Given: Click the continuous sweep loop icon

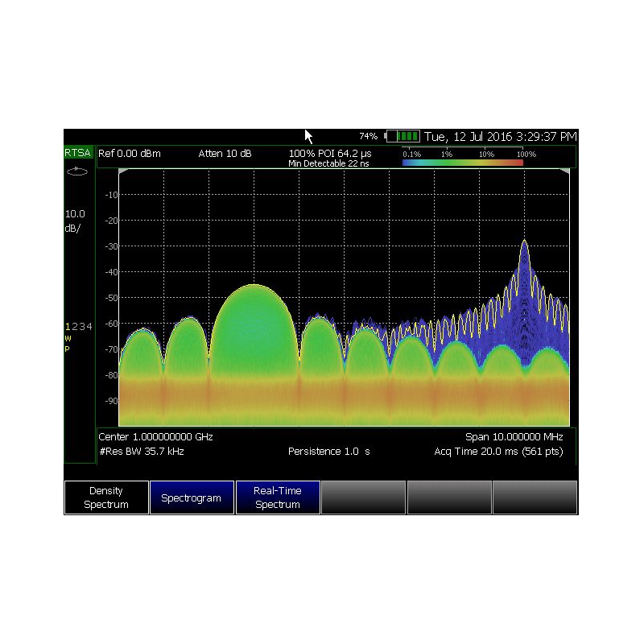Looking at the screenshot, I should [x=77, y=171].
